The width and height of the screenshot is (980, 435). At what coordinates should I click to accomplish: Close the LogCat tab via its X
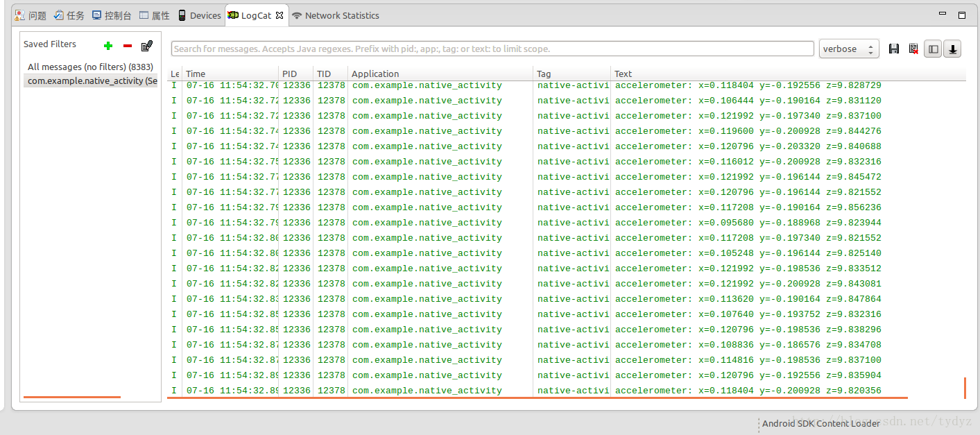(x=280, y=15)
